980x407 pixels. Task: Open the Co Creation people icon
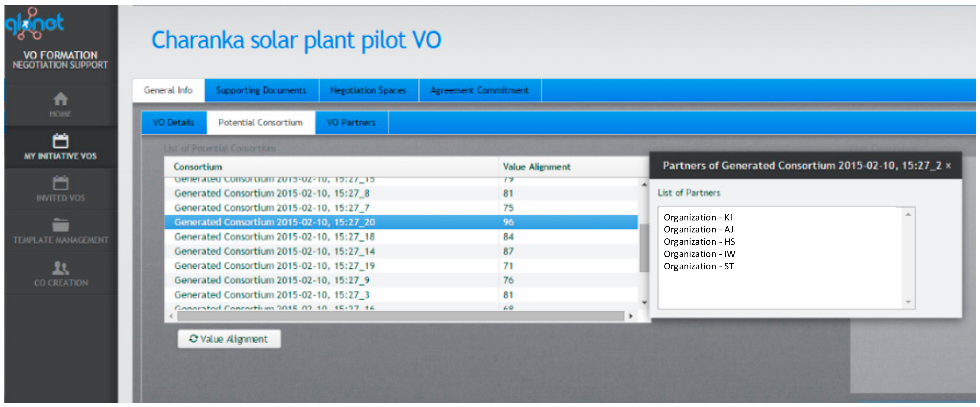click(60, 268)
